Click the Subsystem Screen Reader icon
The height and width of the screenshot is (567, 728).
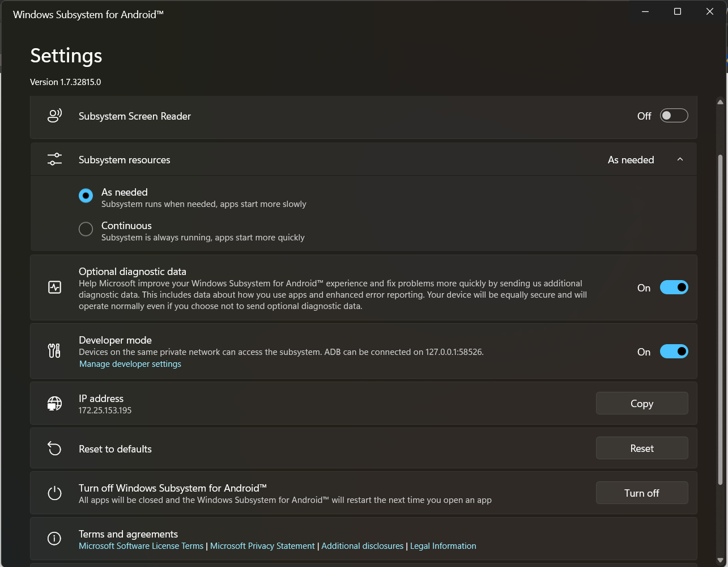54,115
